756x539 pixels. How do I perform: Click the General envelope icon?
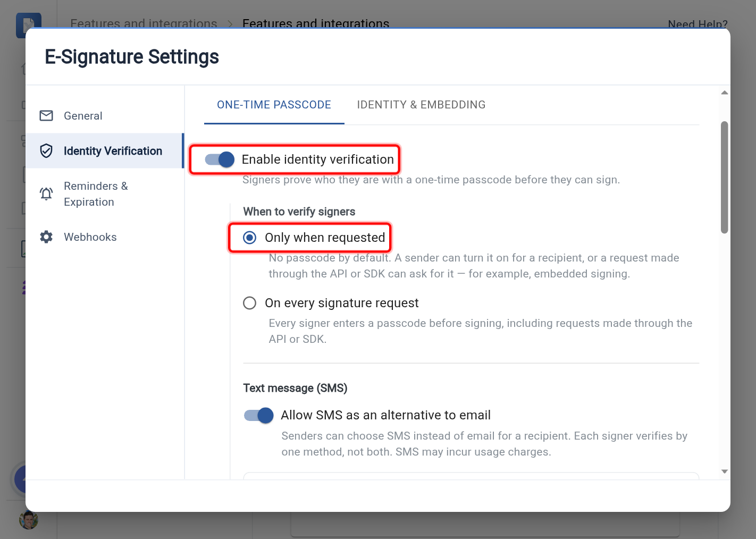(46, 115)
